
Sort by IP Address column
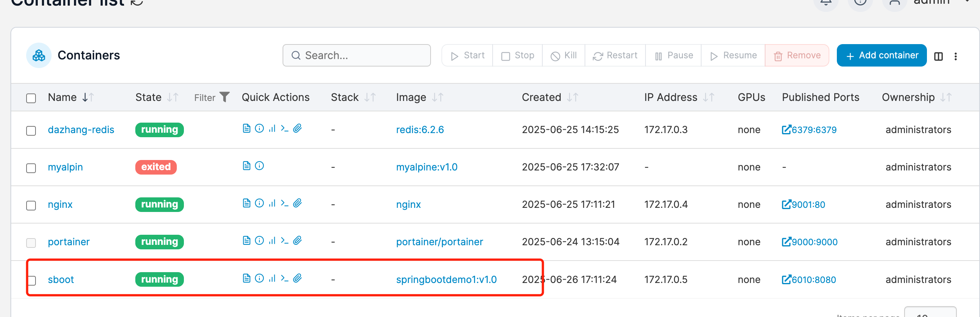pos(679,98)
